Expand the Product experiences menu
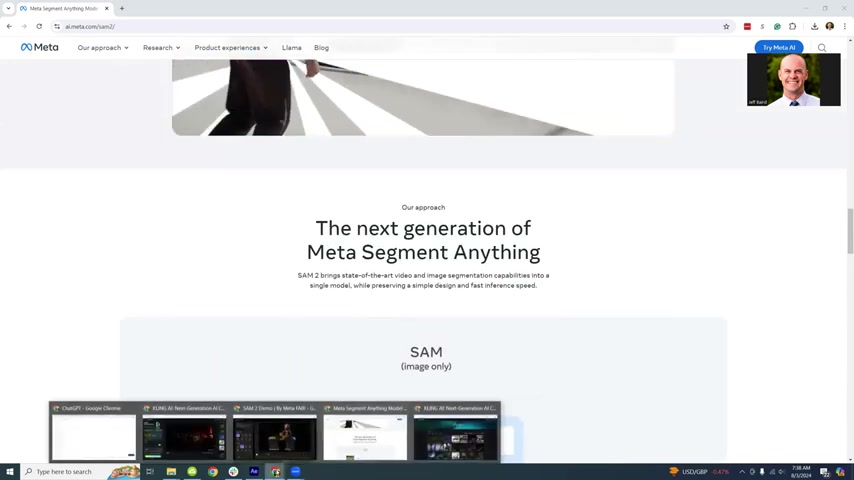This screenshot has height=480, width=854. pyautogui.click(x=231, y=48)
